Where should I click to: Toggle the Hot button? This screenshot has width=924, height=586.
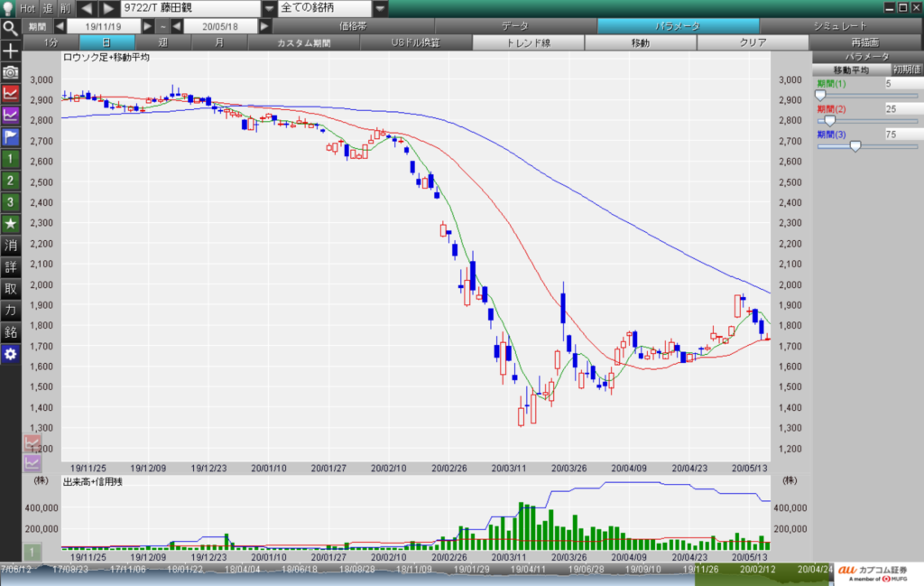coord(28,8)
